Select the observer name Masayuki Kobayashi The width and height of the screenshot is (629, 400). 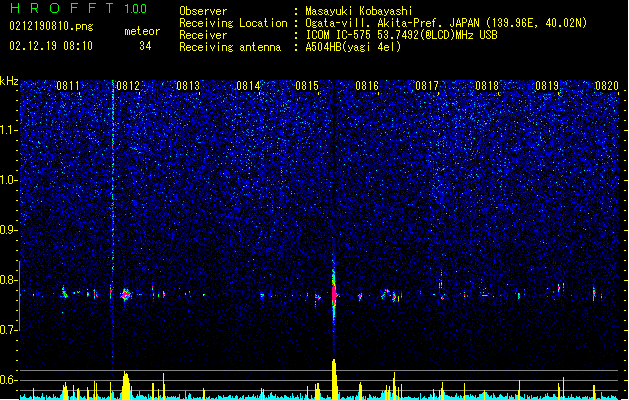coord(359,11)
